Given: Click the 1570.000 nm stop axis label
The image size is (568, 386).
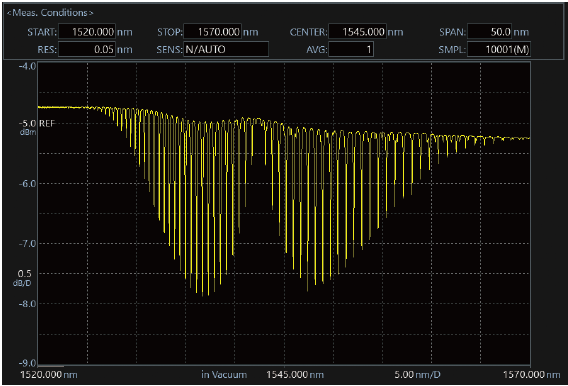Looking at the screenshot, I should pos(531,374).
